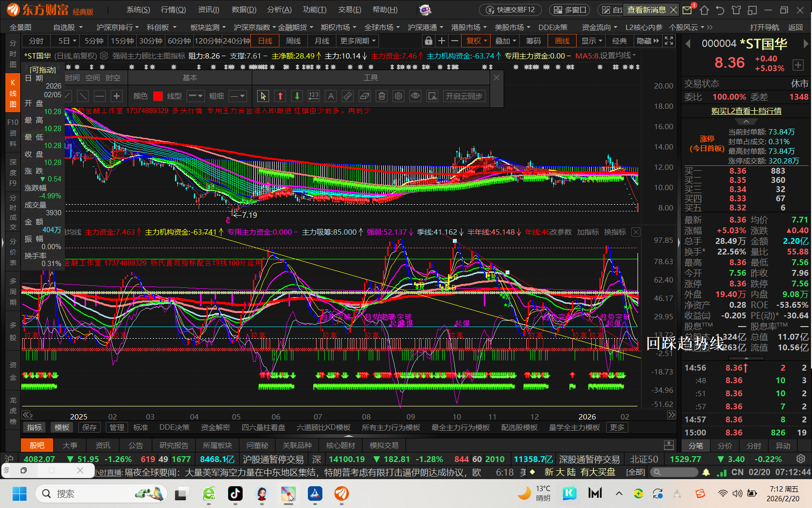
Task: Click 购买L2查看十档行情 link
Action: [x=746, y=111]
